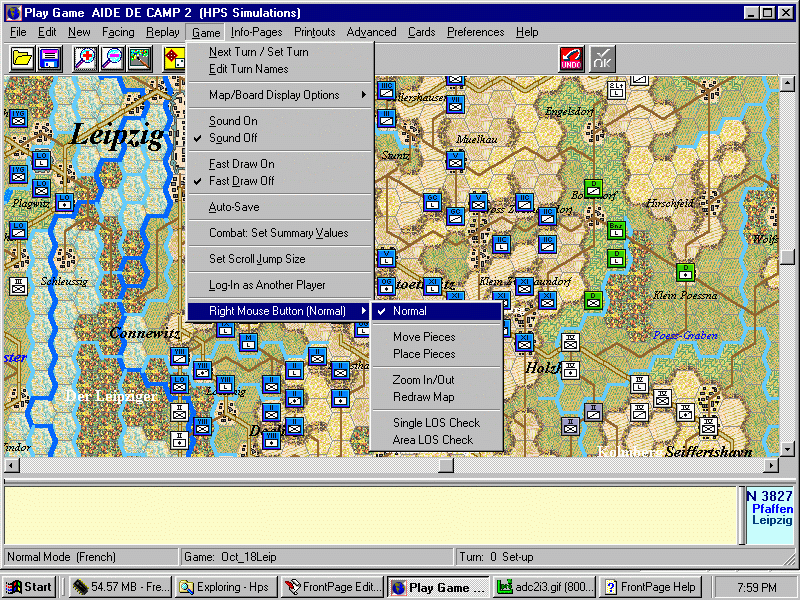Click the Zoom In magnifier icon

[85, 59]
